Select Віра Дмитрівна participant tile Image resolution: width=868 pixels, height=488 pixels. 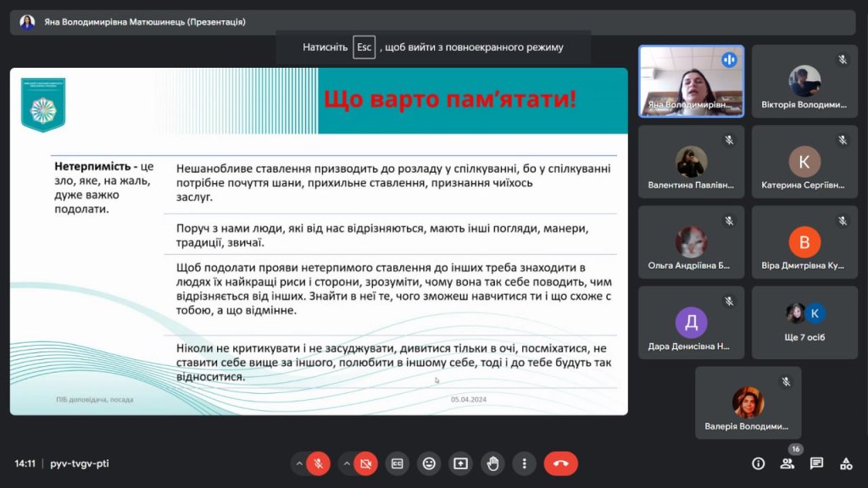(x=805, y=241)
